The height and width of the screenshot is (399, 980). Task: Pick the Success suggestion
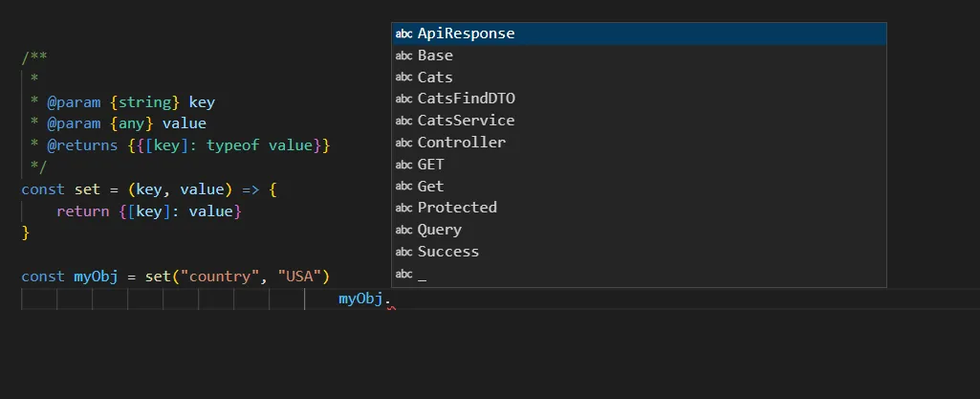tap(447, 252)
